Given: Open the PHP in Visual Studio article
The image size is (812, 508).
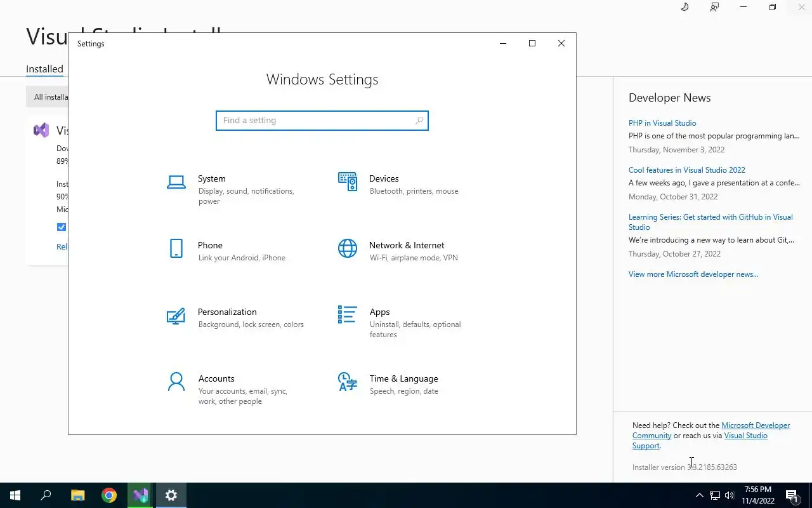Looking at the screenshot, I should (x=662, y=123).
